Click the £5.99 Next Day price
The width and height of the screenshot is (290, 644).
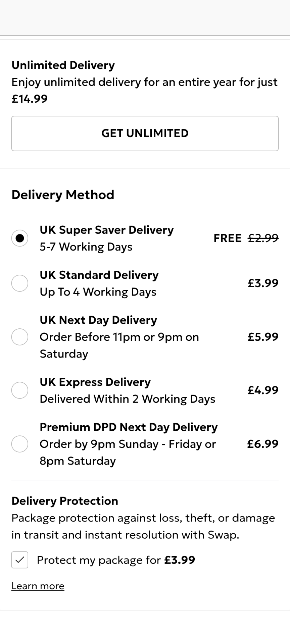point(263,337)
